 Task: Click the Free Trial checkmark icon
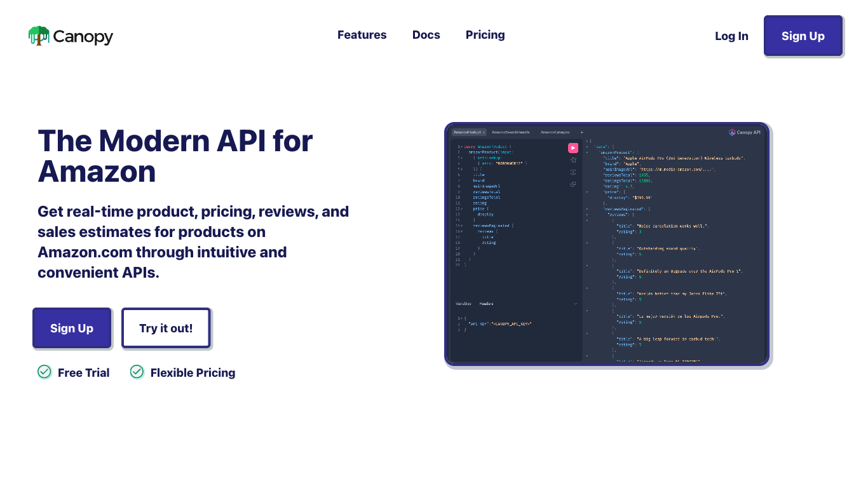tap(44, 372)
